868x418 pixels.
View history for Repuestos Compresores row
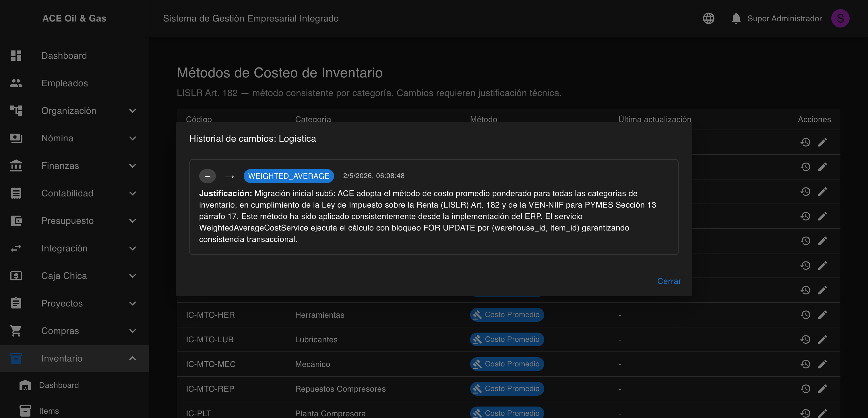[805, 389]
